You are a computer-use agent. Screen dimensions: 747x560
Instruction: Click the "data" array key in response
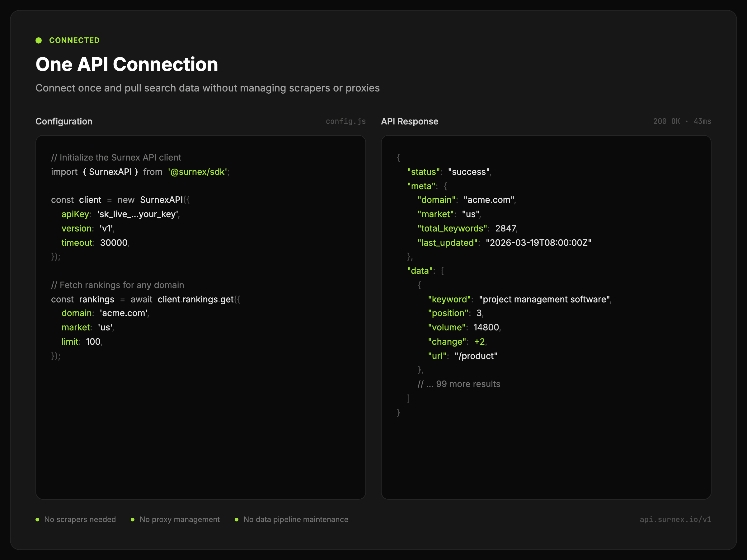tap(420, 271)
